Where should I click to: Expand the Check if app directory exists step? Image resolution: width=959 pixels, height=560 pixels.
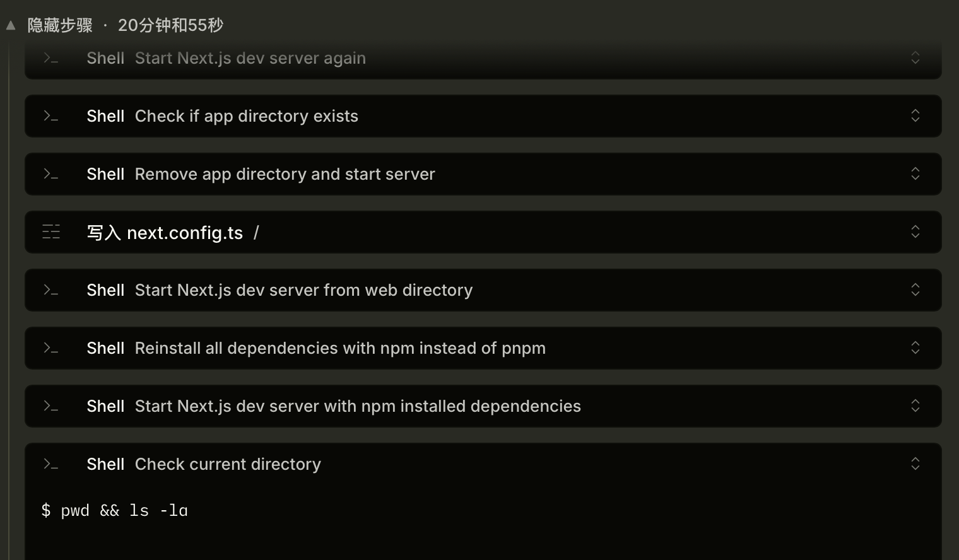pos(915,116)
